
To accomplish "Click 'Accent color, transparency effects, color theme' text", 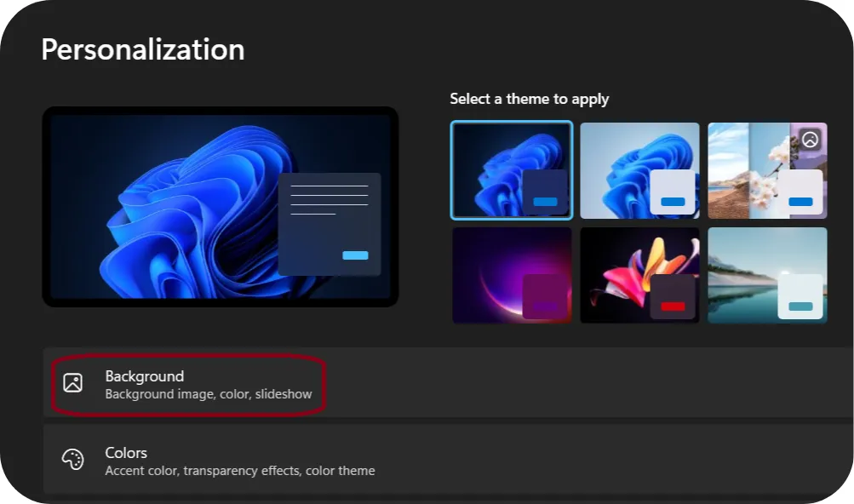I will click(240, 471).
